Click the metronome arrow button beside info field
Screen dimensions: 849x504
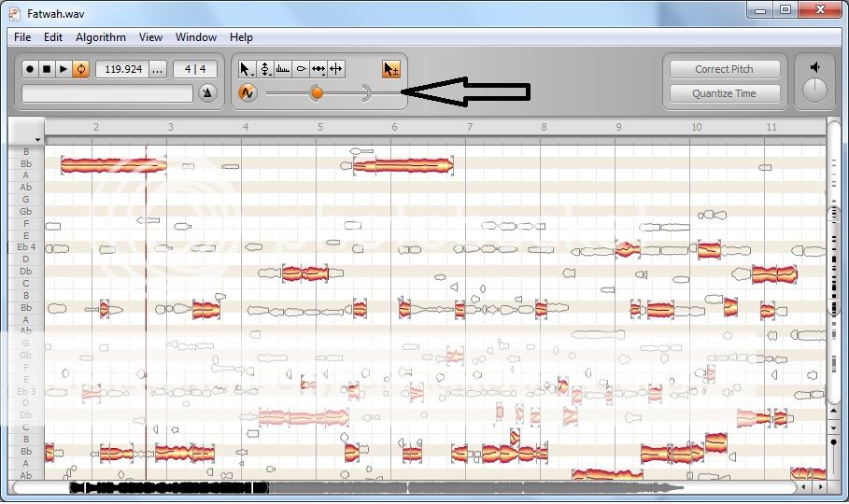[207, 92]
